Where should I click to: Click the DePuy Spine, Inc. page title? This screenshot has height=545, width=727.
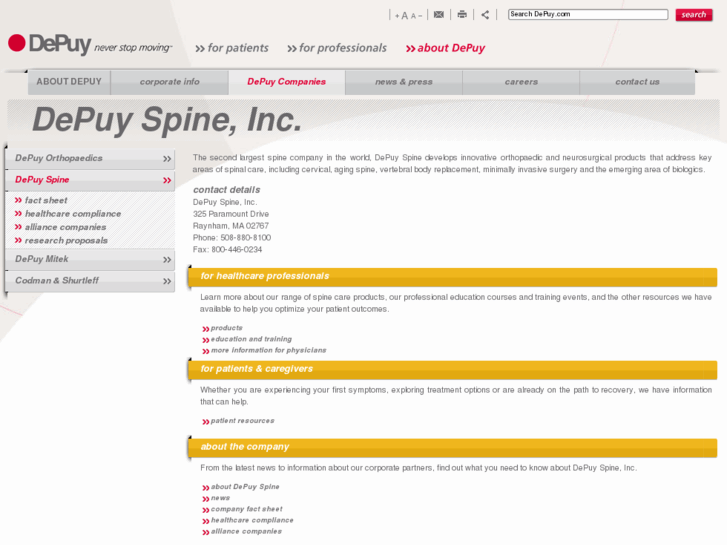[167, 120]
